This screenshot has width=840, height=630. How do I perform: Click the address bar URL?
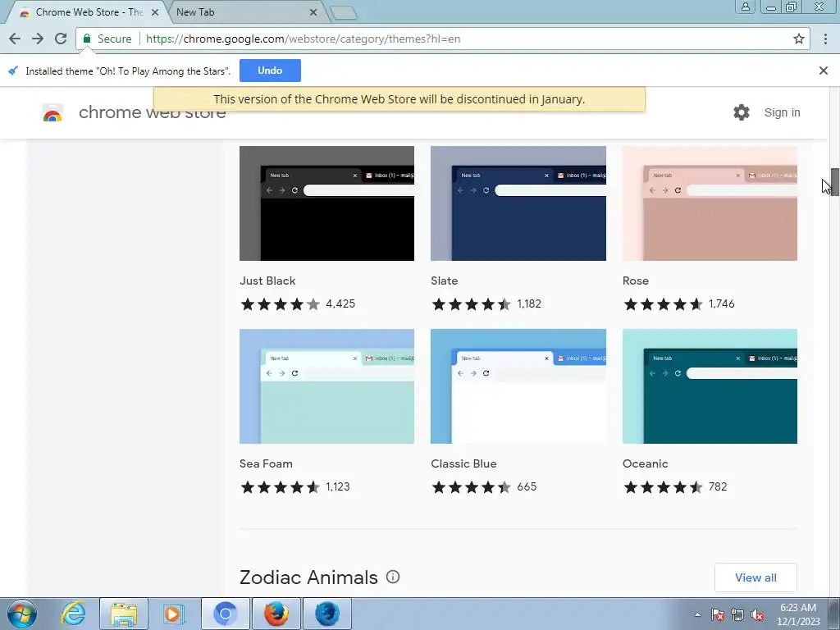304,39
